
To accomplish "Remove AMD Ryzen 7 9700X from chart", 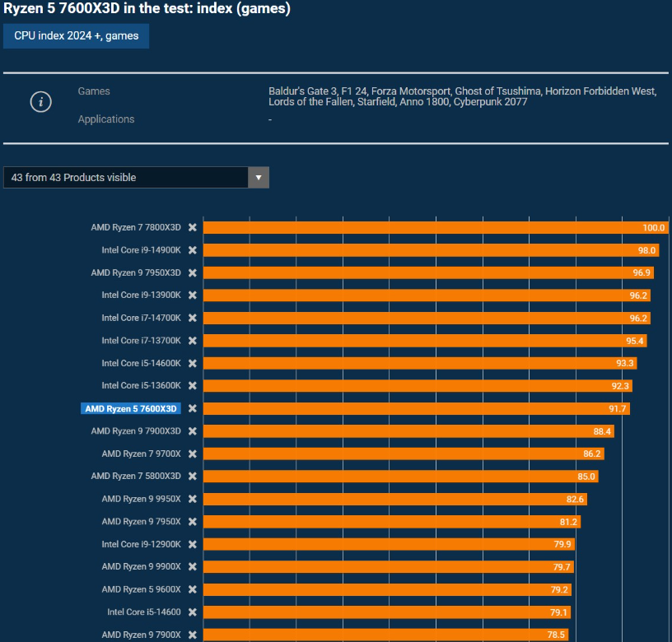I will (x=193, y=454).
